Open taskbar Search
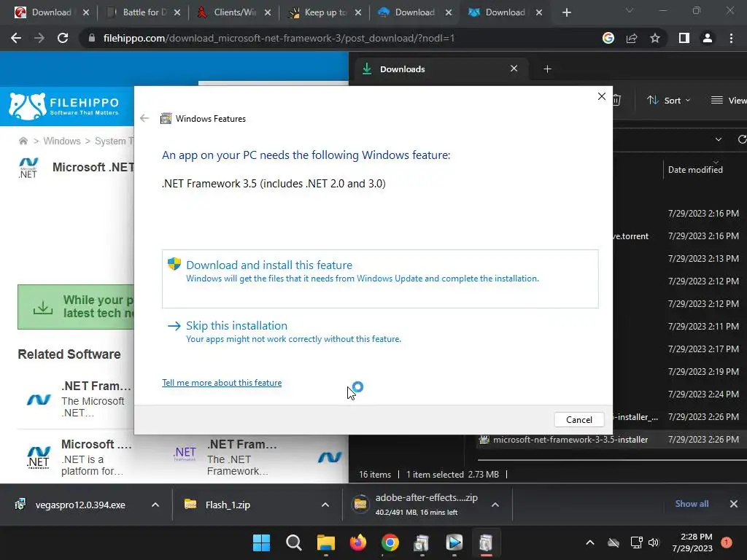This screenshot has width=747, height=560. click(x=293, y=542)
